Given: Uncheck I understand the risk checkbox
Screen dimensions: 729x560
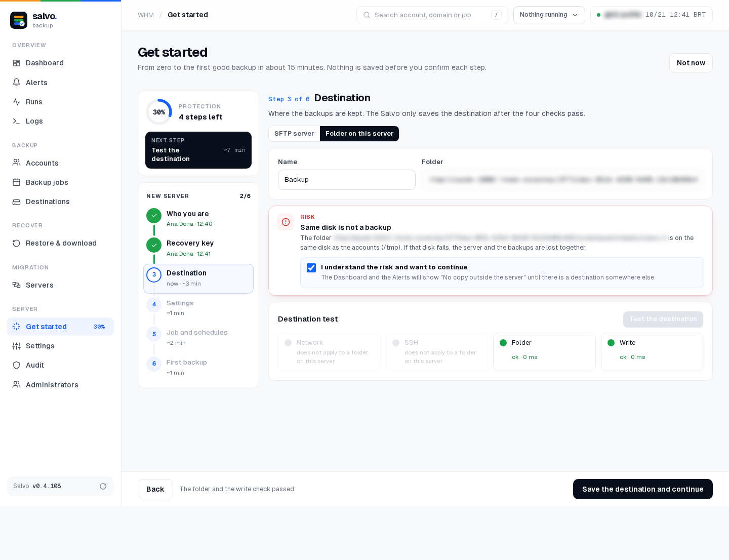Looking at the screenshot, I should point(311,268).
